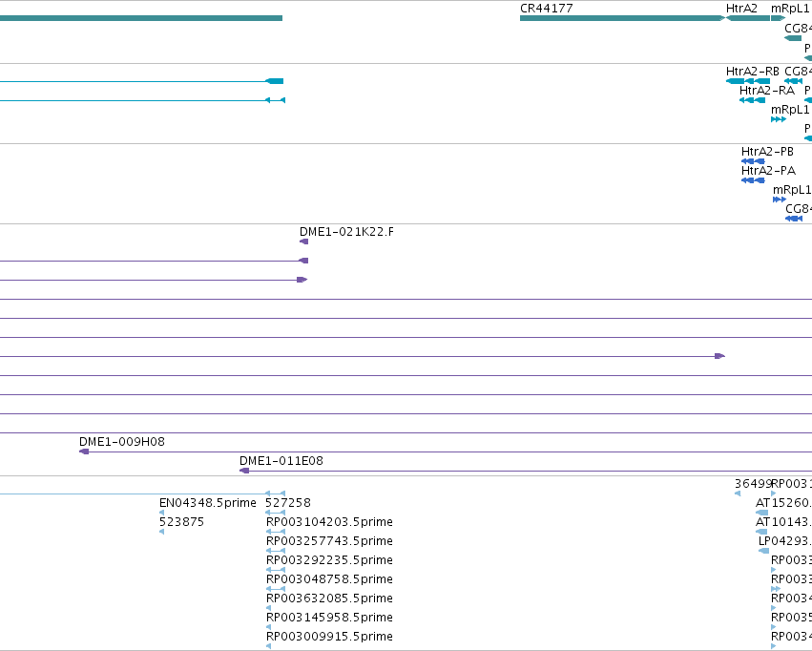This screenshot has height=651, width=812.
Task: Select the 527258 feature label
Action: (288, 503)
